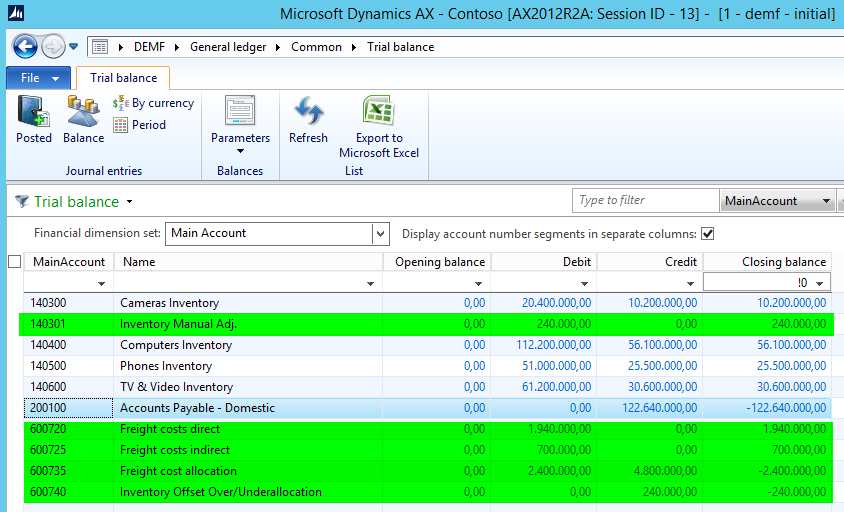Open the File menu

tap(38, 78)
